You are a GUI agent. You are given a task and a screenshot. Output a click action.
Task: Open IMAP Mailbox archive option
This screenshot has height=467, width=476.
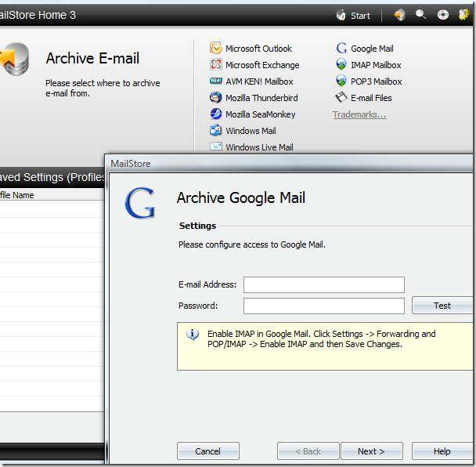(376, 65)
